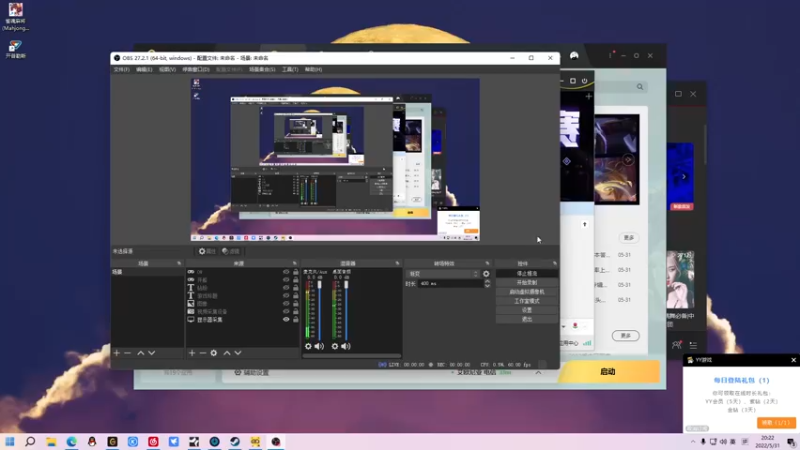Remove the selected scene with the minus icon
The width and height of the screenshot is (800, 450).
[128, 353]
